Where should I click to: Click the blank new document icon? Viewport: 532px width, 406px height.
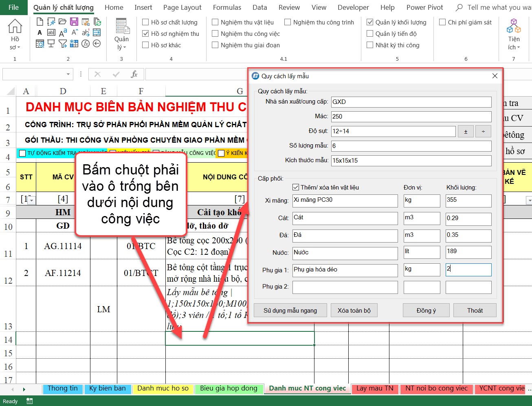click(40, 22)
